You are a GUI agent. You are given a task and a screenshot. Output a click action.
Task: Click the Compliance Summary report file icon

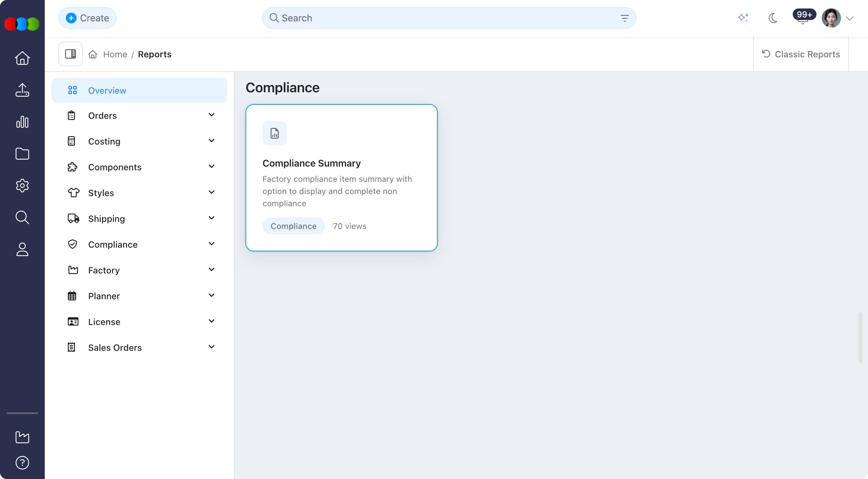pyautogui.click(x=275, y=133)
